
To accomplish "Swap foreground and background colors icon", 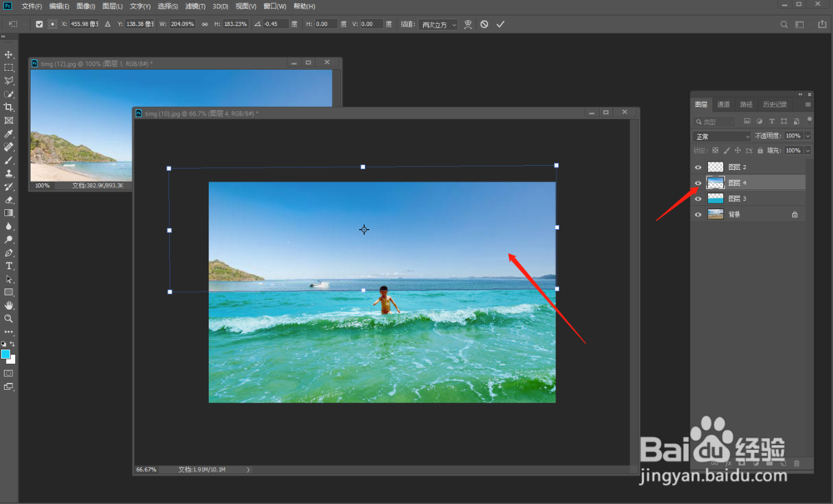I will (12, 344).
